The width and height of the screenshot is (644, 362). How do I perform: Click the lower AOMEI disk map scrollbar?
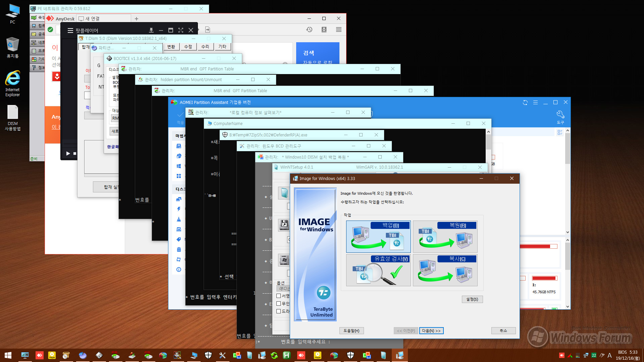click(x=568, y=273)
